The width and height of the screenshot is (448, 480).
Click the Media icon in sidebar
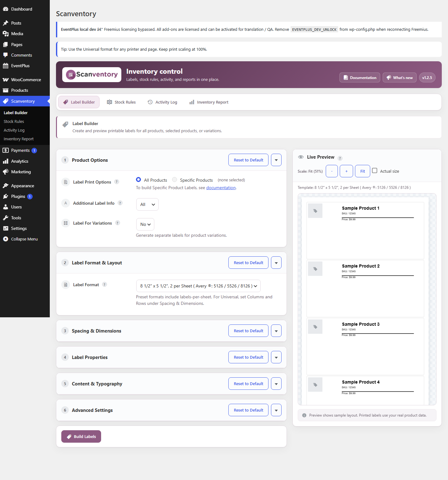click(x=6, y=34)
